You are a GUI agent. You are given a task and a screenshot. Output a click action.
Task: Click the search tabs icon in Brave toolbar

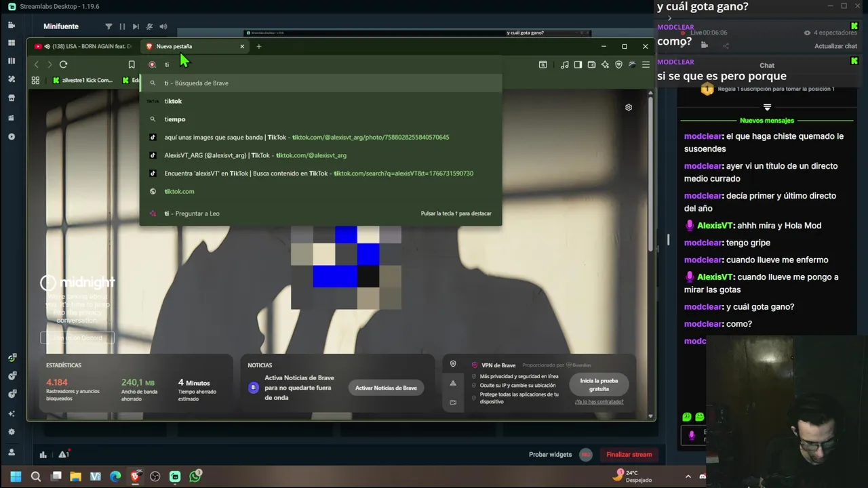(x=542, y=64)
